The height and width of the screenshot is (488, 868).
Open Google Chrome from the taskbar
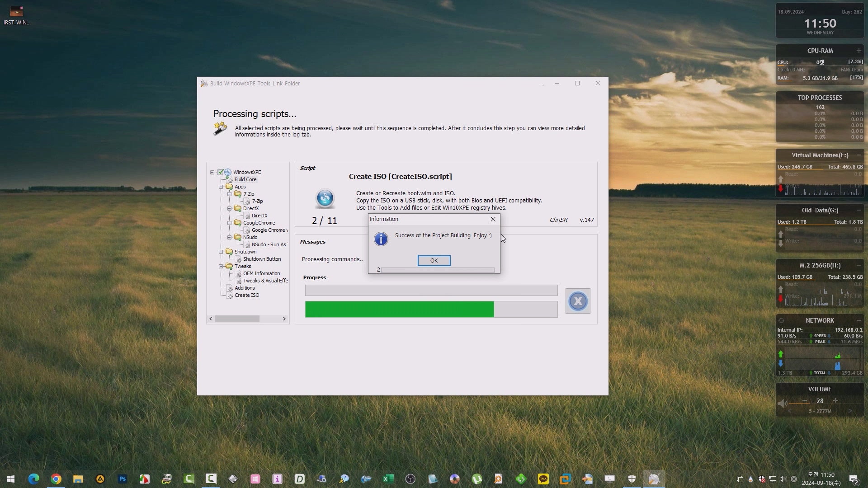[x=56, y=479]
